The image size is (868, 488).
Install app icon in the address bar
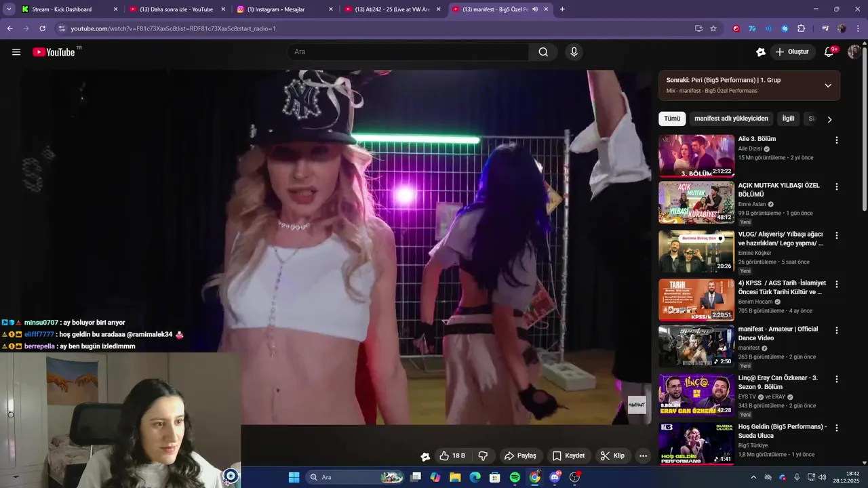pyautogui.click(x=698, y=28)
